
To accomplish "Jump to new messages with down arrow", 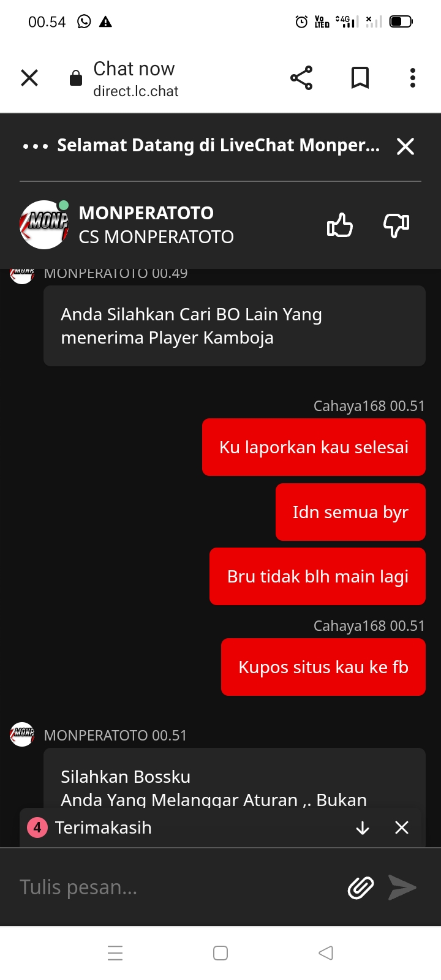I will click(363, 828).
